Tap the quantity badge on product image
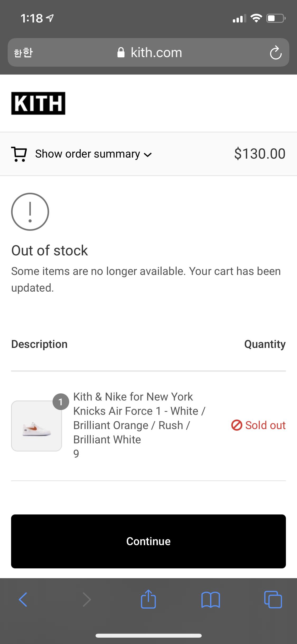Viewport: 297px width, 644px height. pyautogui.click(x=61, y=402)
